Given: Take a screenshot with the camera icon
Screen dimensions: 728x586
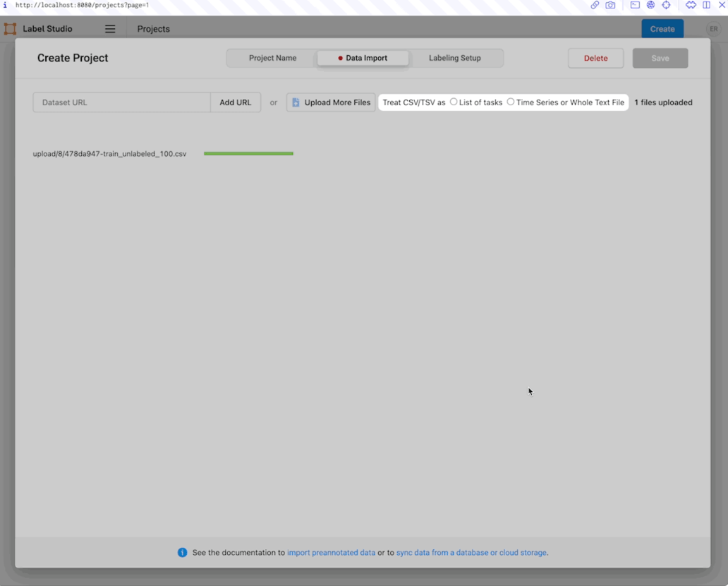Looking at the screenshot, I should point(610,5).
